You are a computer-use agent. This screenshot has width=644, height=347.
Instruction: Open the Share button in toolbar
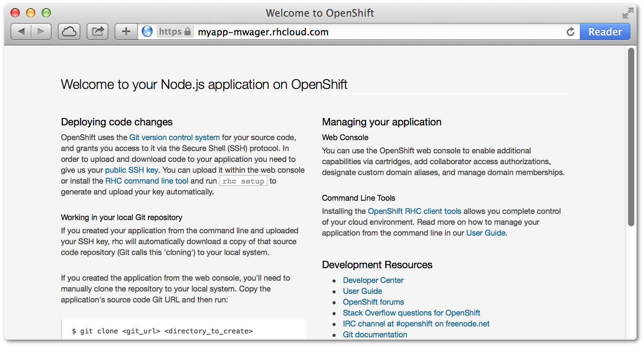(x=97, y=31)
